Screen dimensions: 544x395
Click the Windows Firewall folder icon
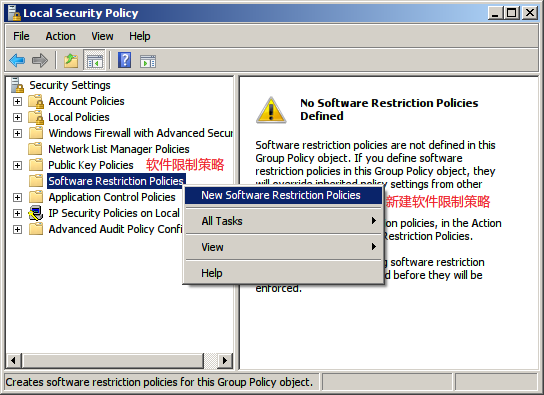pyautogui.click(x=36, y=133)
